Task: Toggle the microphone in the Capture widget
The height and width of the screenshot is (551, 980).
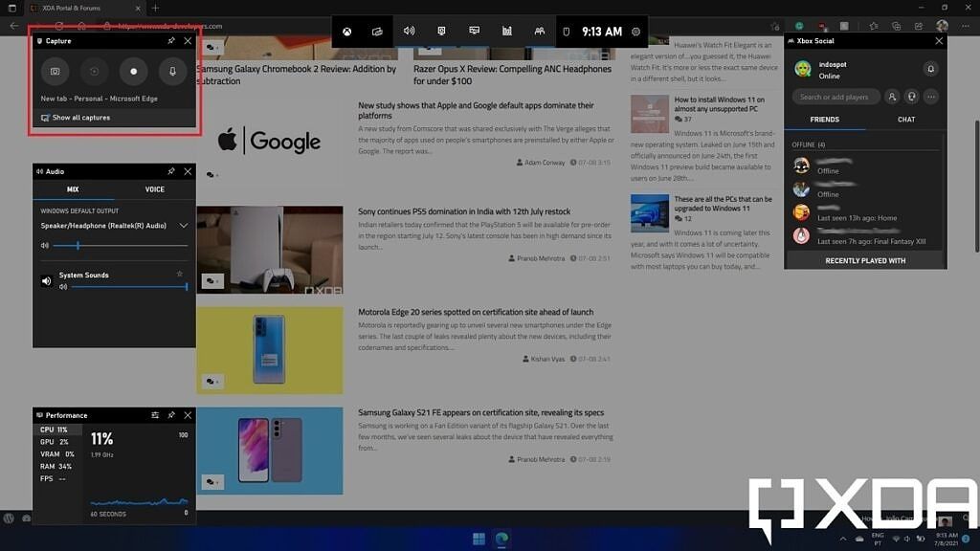Action: pyautogui.click(x=173, y=71)
